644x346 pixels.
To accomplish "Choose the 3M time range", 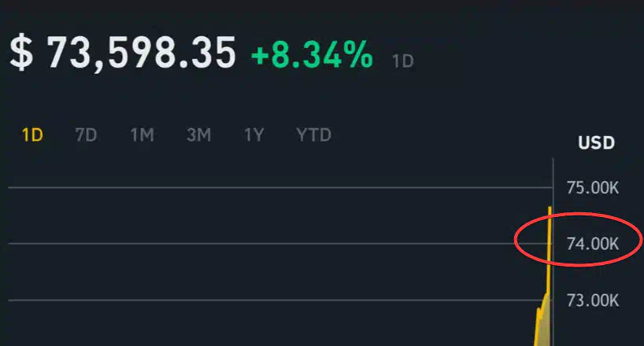I will [x=198, y=135].
